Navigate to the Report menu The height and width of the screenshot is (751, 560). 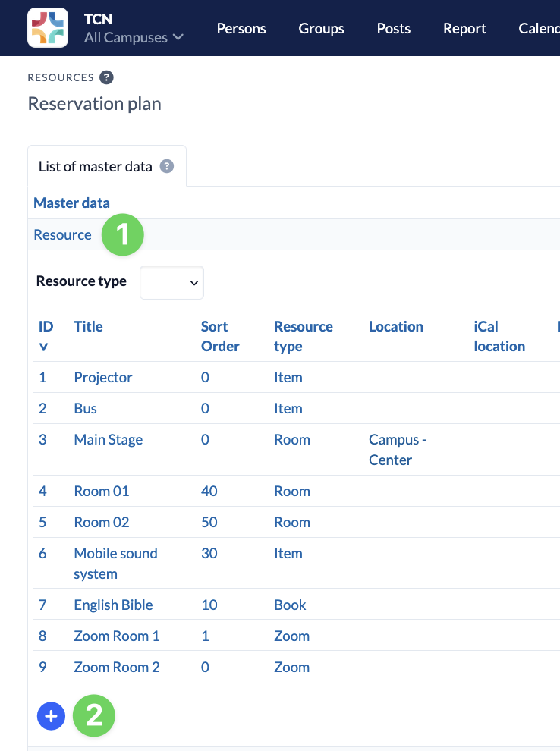coord(464,28)
